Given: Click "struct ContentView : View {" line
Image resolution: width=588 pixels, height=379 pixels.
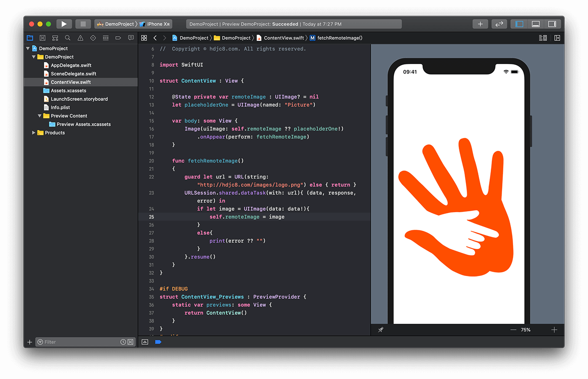Looking at the screenshot, I should 201,81.
